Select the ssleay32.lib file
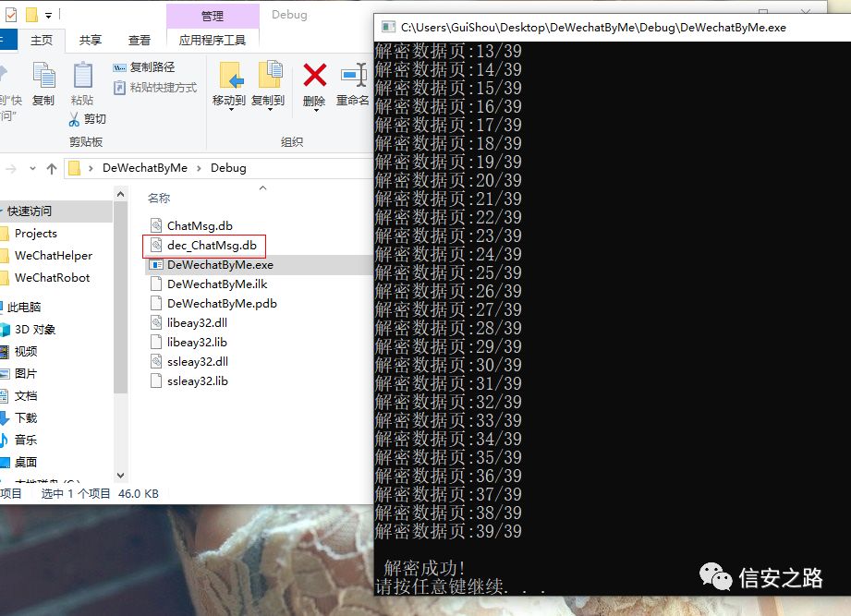This screenshot has width=851, height=616. 198,381
